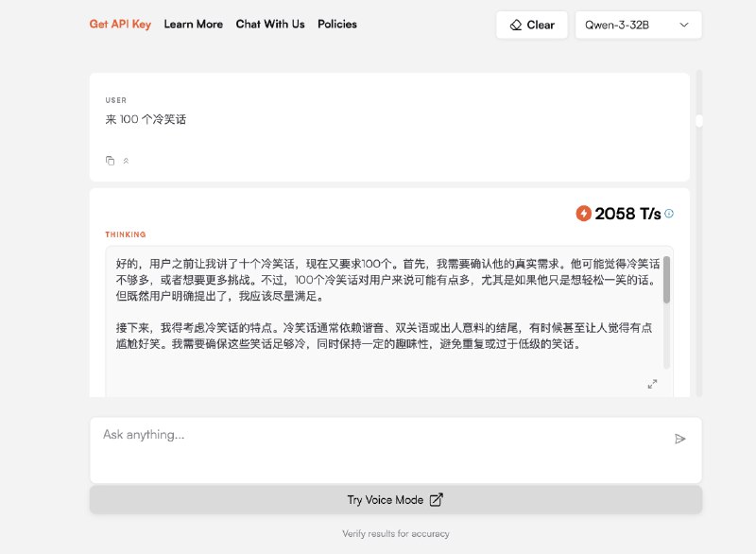
Task: Open the Policies page
Action: (x=337, y=25)
